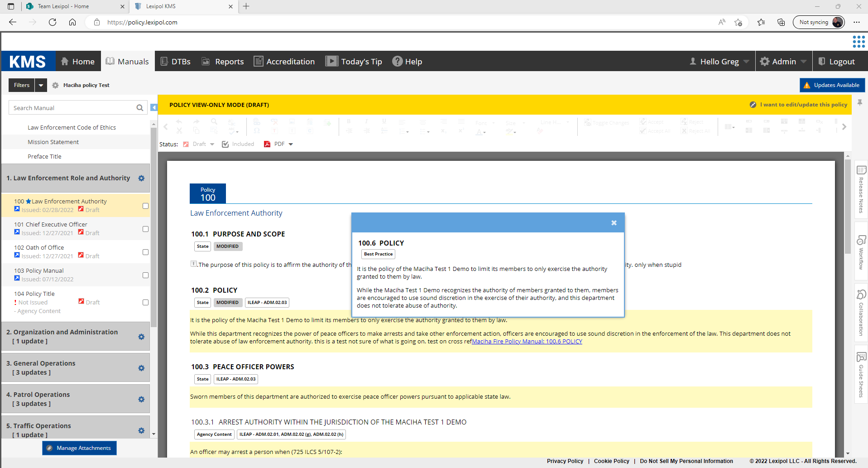
Task: Go to the Reports menu
Action: [223, 62]
